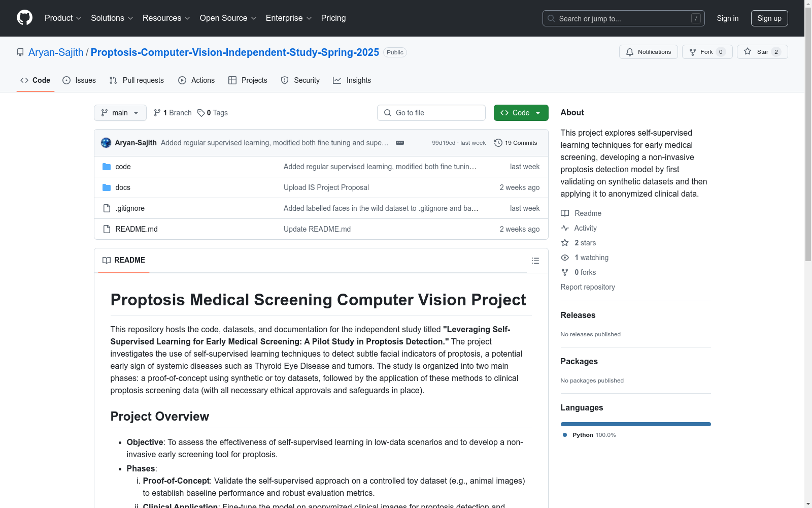The image size is (812, 508).
Task: Open the .gitignore file
Action: pos(130,208)
